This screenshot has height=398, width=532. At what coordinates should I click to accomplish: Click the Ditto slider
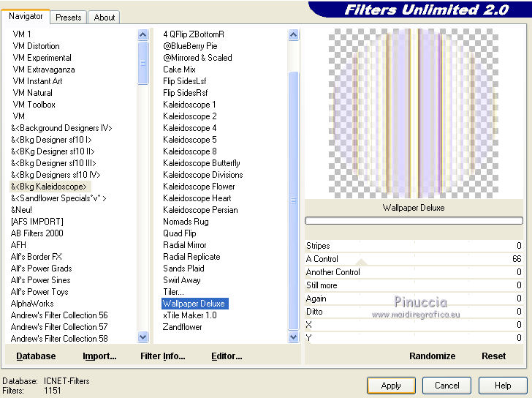414,312
